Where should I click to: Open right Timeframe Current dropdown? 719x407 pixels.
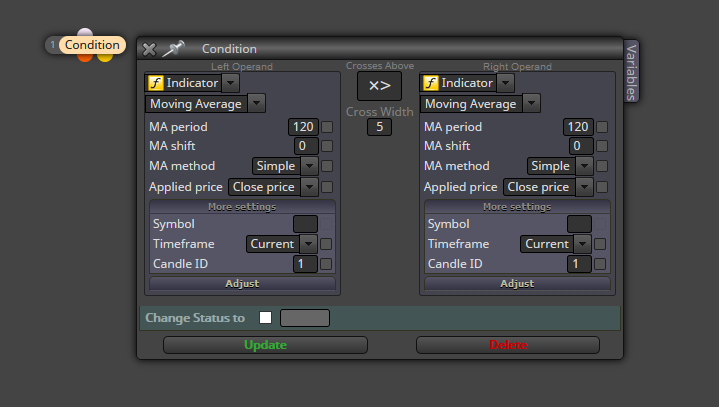pyautogui.click(x=556, y=244)
